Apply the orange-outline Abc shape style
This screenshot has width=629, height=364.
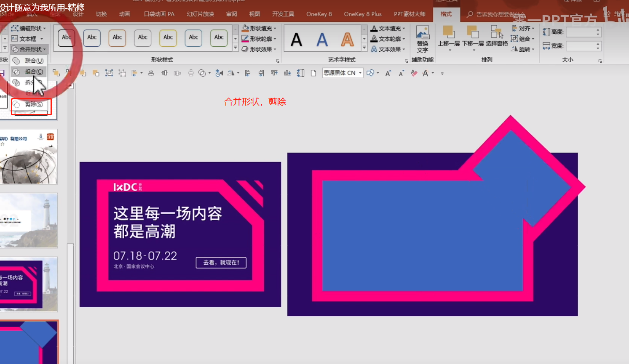[118, 38]
